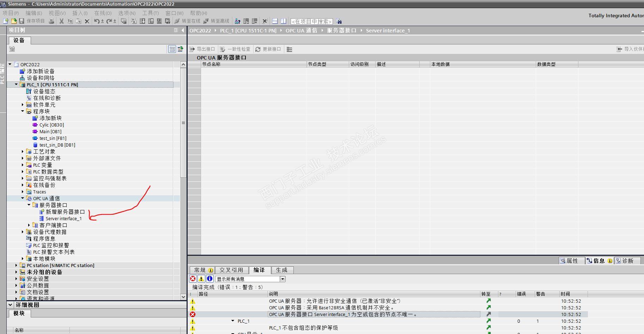The image size is (644, 334).
Task: Undo the last action
Action: click(x=97, y=21)
